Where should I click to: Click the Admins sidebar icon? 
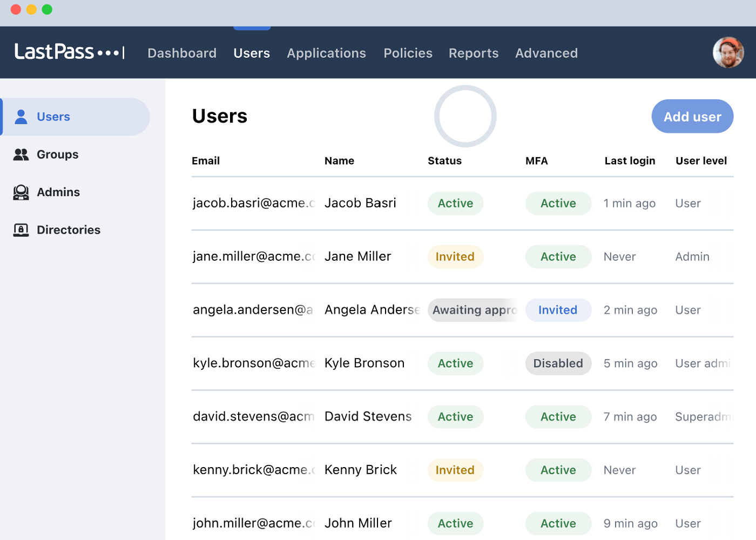coord(21,192)
